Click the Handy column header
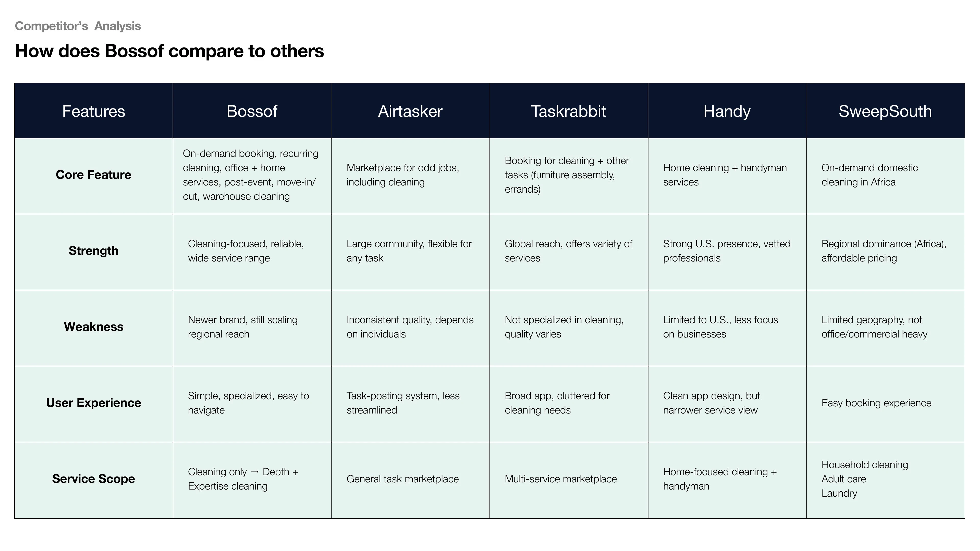980x551 pixels. click(x=727, y=111)
